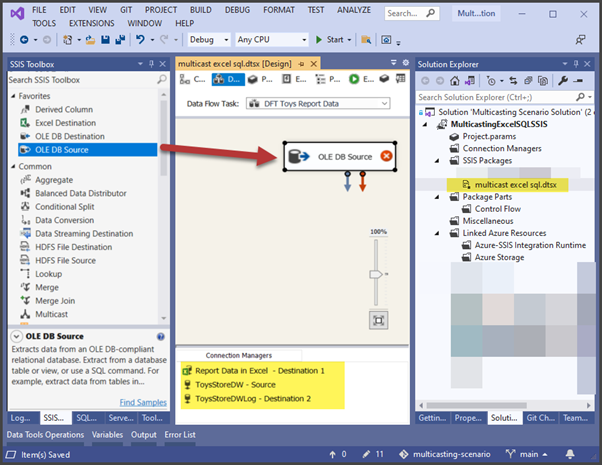Collapse the SSIS Packages folder
The width and height of the screenshot is (602, 465).
(x=437, y=161)
